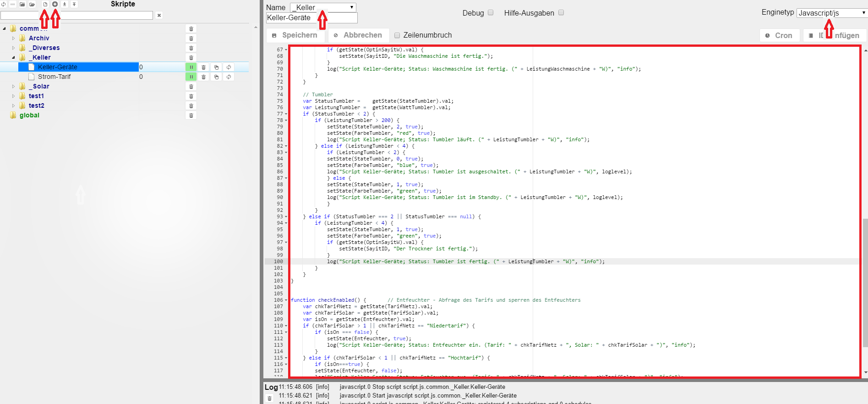Restart the Keller-Geräte script
Image resolution: width=868 pixels, height=404 pixels.
click(229, 67)
